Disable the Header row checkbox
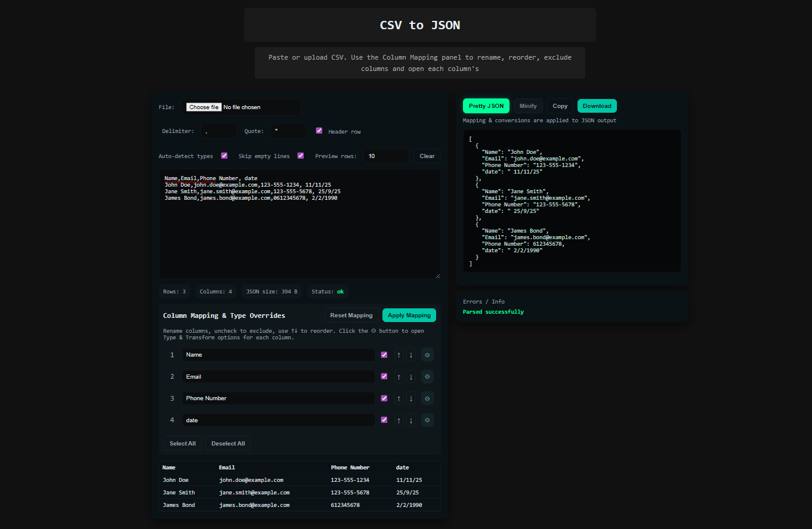 [319, 131]
